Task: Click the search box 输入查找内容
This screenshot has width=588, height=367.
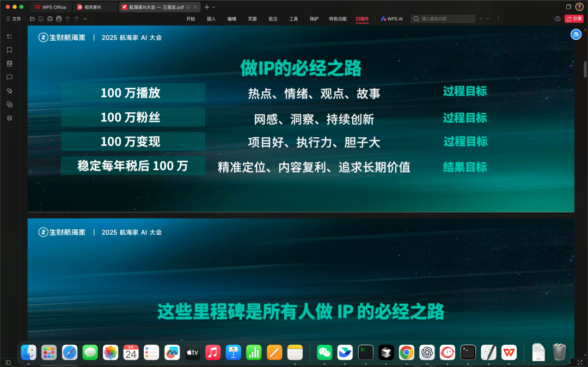Action: (443, 19)
